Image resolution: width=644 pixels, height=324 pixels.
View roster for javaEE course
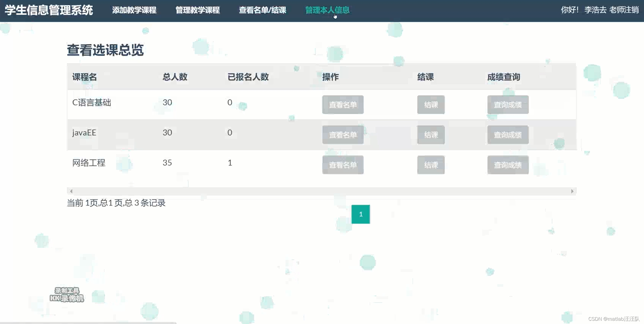[x=343, y=135]
